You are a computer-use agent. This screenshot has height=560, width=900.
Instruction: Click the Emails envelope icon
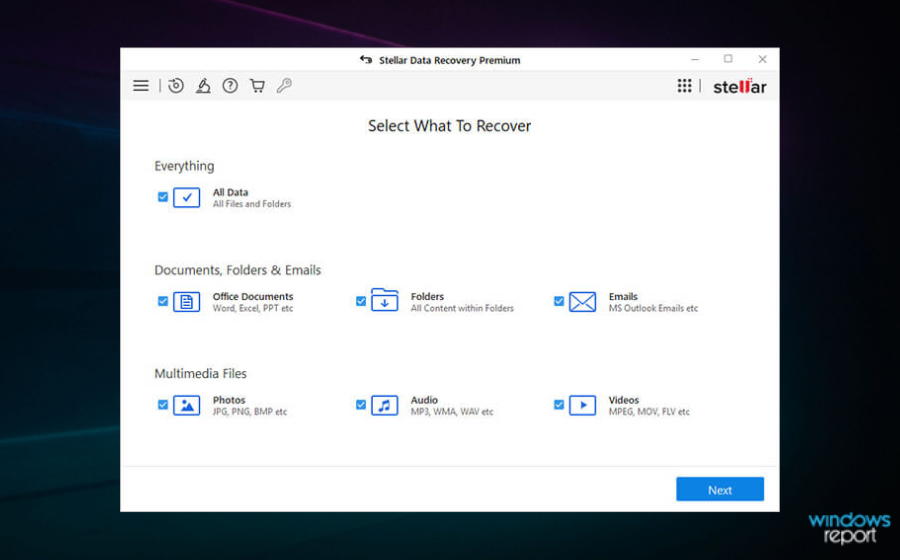click(583, 302)
